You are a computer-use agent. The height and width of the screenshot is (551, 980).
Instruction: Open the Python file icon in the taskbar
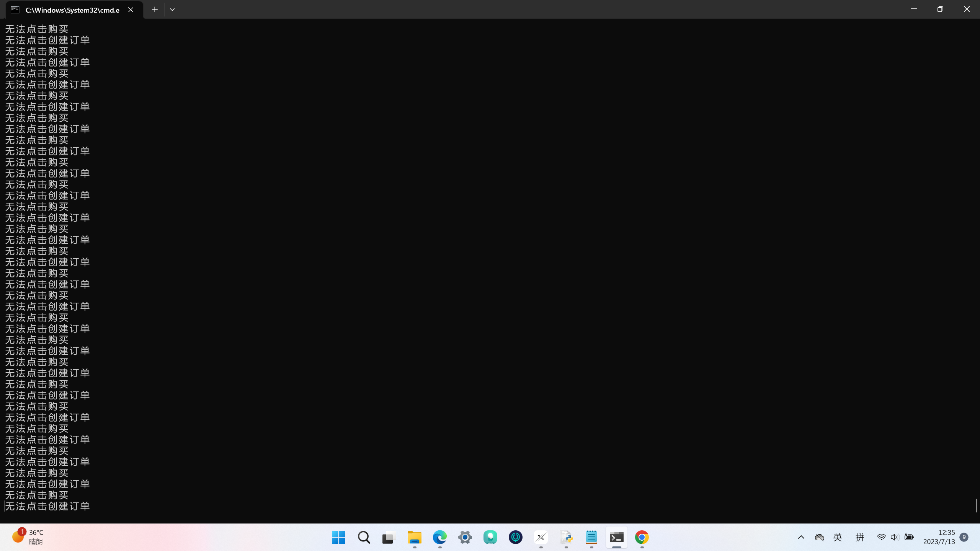566,537
